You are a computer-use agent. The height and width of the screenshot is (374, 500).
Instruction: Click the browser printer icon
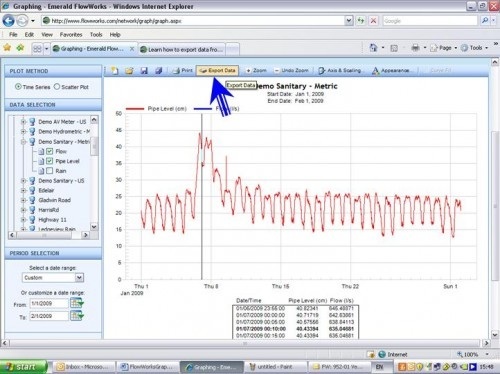click(415, 48)
